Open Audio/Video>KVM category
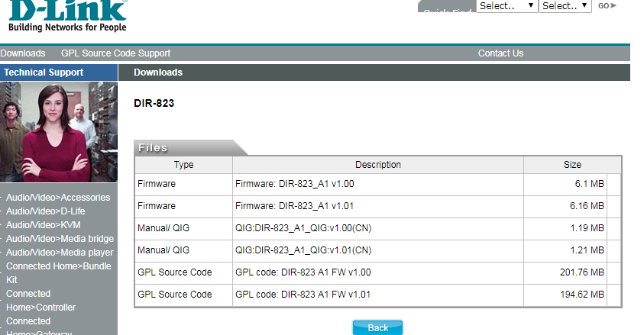Screen dimensions: 644x335 click(x=43, y=225)
